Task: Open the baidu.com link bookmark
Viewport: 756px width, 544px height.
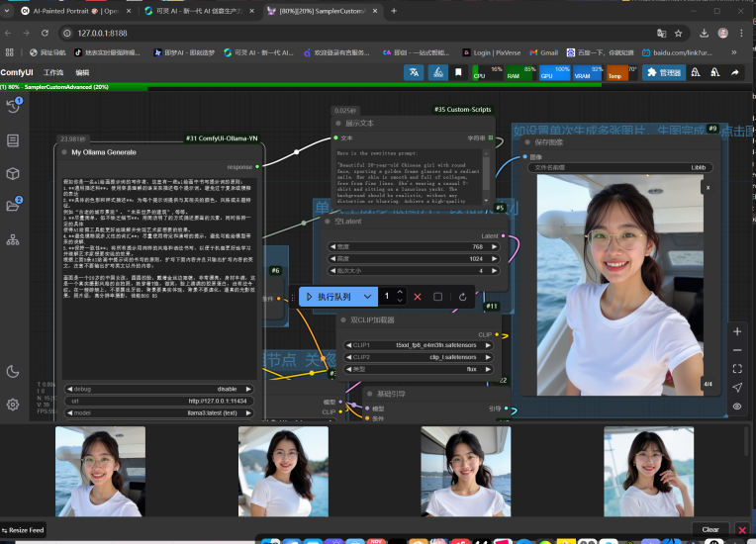Action: click(x=677, y=52)
